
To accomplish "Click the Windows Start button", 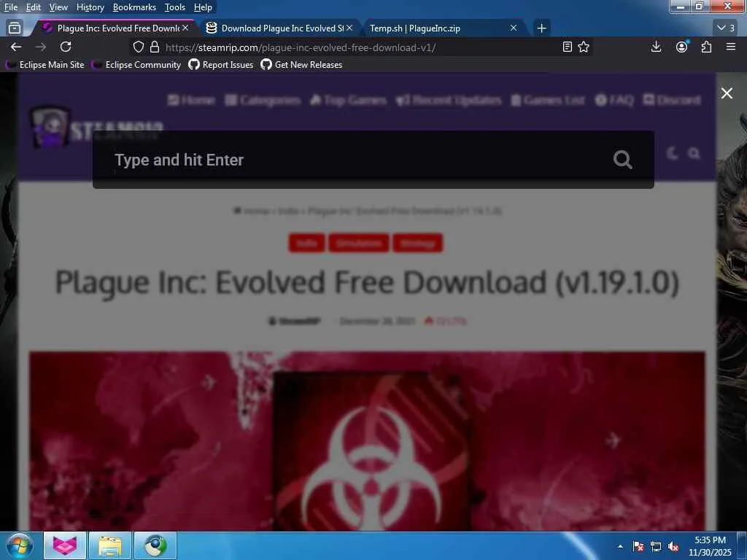I will click(20, 546).
